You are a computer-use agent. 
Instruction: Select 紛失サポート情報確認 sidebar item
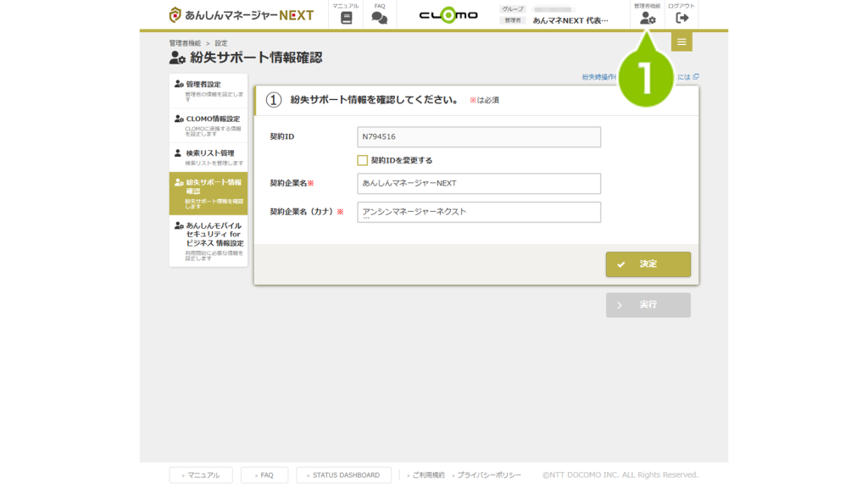[x=209, y=192]
